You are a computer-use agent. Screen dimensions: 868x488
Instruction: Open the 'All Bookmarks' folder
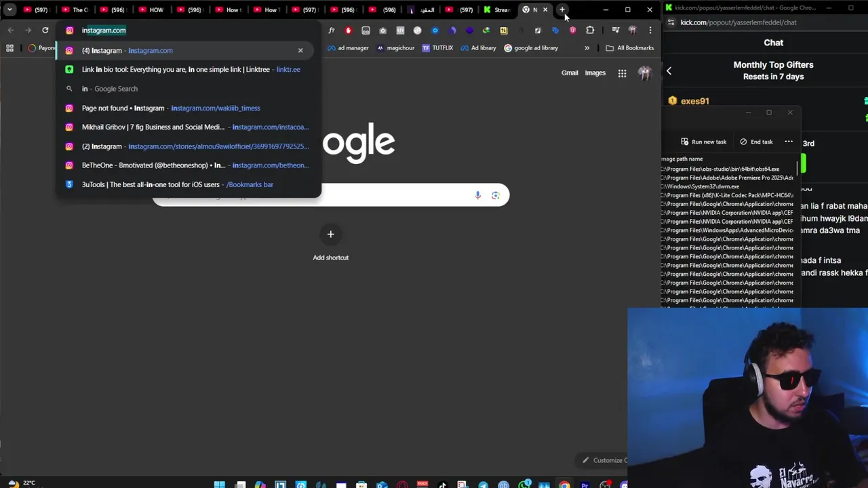click(x=630, y=48)
